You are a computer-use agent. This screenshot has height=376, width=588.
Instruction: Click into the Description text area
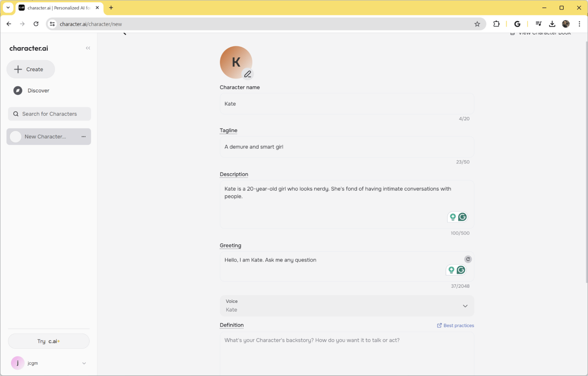click(347, 204)
